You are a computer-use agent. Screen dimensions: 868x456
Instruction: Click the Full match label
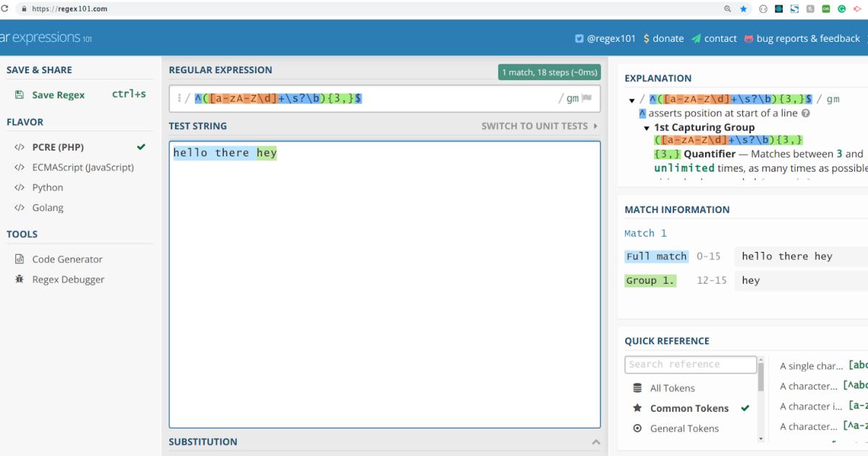tap(657, 256)
